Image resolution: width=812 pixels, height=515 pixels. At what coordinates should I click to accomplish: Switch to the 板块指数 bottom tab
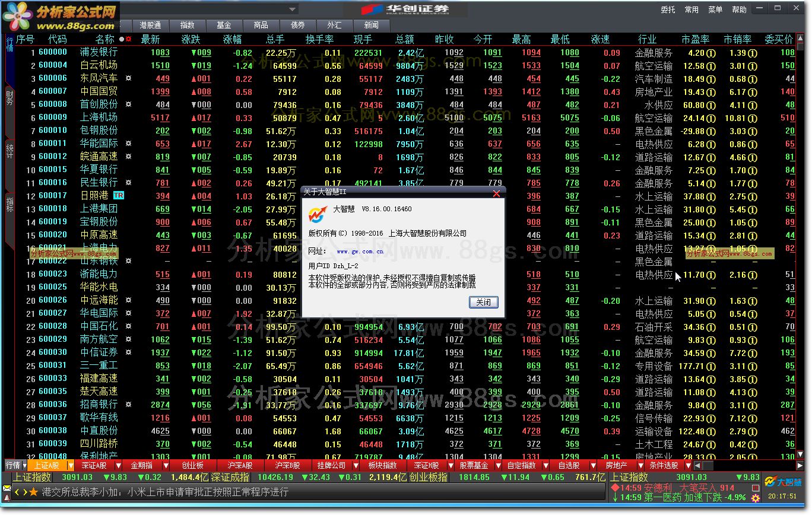(x=382, y=466)
